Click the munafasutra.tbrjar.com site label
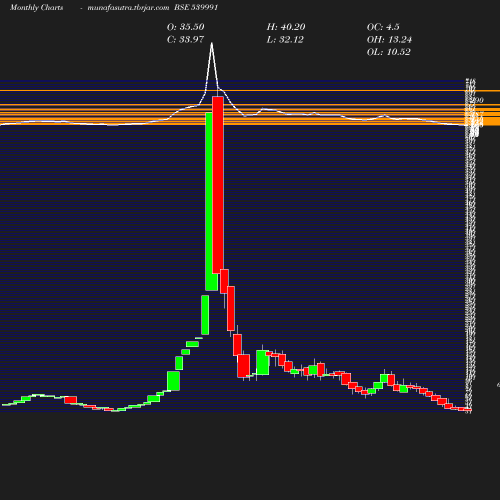This screenshot has width=500, height=500. click(128, 8)
